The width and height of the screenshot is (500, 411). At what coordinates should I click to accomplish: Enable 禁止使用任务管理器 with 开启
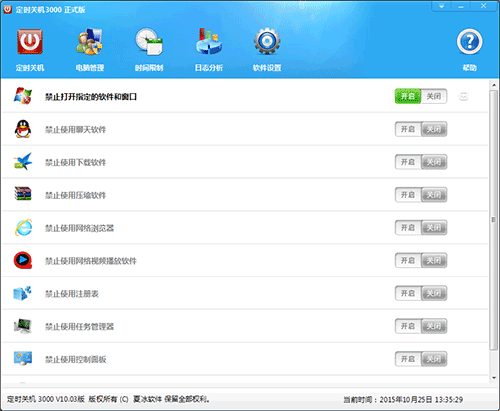408,326
